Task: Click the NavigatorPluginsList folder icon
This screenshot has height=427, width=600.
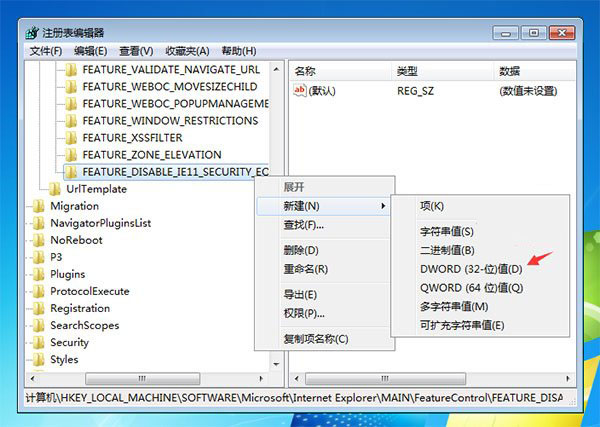Action: point(39,223)
